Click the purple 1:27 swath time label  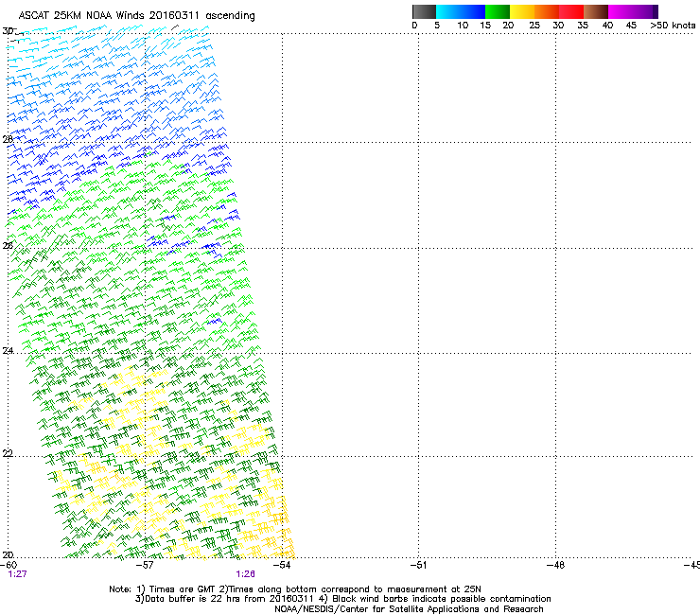click(x=17, y=574)
